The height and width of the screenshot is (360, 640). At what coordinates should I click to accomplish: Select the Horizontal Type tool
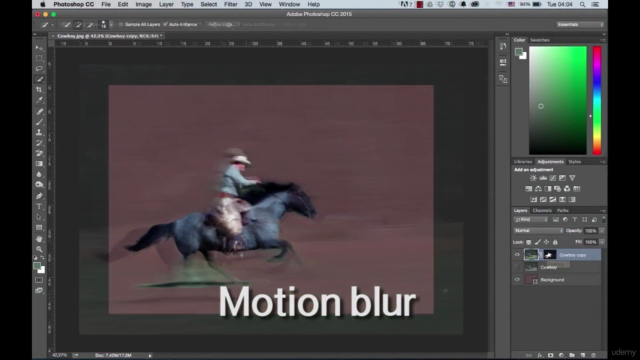(x=39, y=207)
